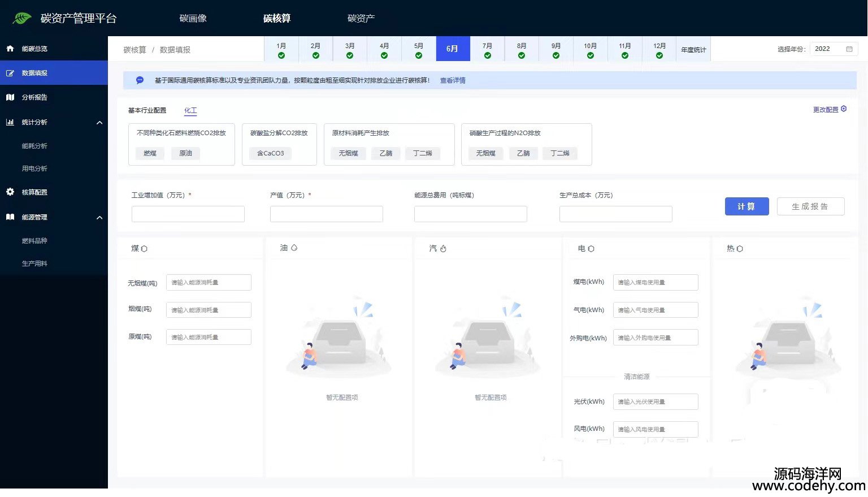This screenshot has height=497, width=868.
Task: Click the icon beside 热 panel title
Action: click(x=740, y=249)
